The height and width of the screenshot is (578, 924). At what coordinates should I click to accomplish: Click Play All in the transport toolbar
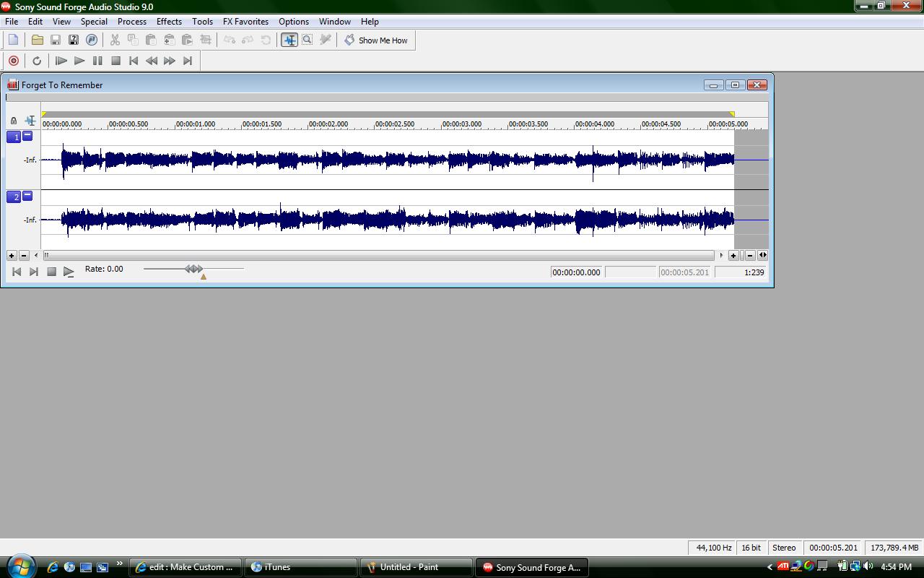61,61
